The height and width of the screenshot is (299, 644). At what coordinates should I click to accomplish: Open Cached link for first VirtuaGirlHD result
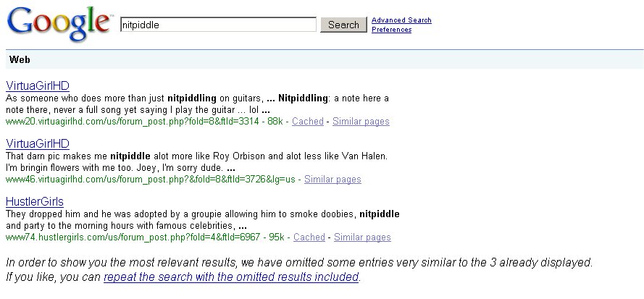307,122
